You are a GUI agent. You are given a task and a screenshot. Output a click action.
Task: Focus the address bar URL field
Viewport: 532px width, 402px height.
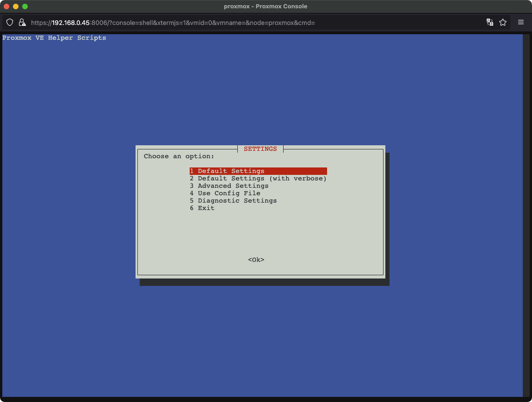point(231,22)
